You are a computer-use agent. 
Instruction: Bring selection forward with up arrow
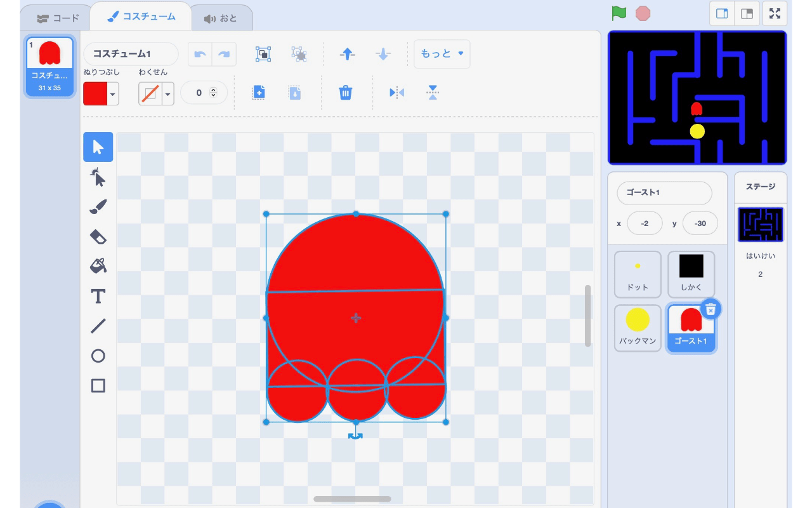point(347,54)
